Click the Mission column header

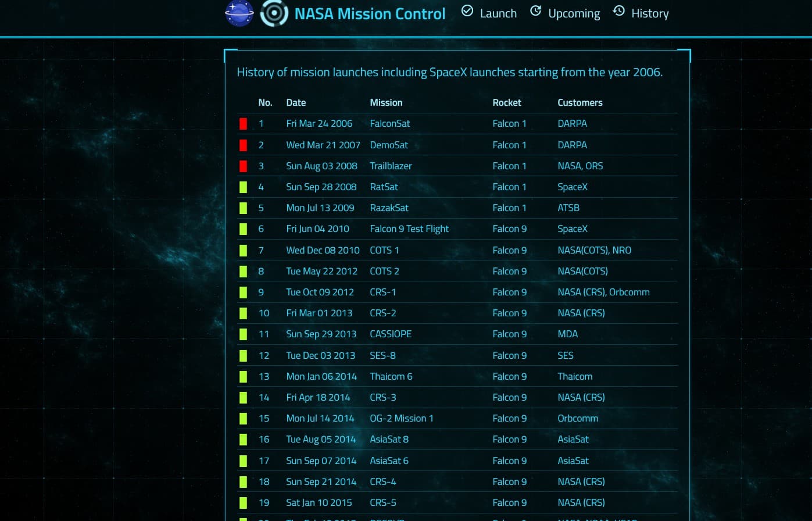[x=386, y=102]
